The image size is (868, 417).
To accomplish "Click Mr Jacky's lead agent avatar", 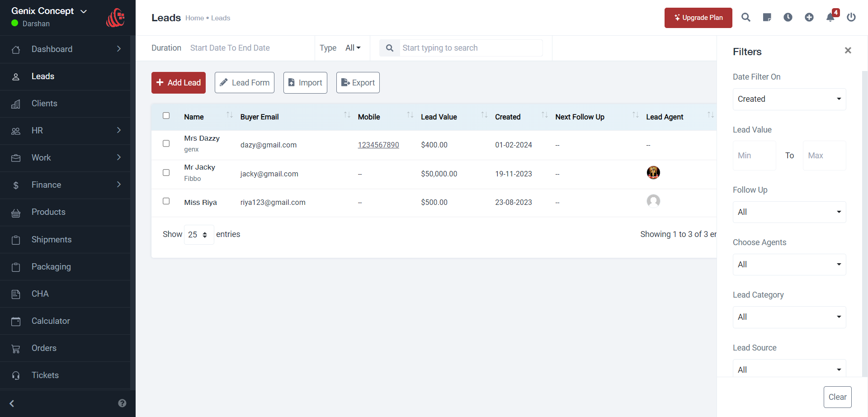I will (653, 172).
